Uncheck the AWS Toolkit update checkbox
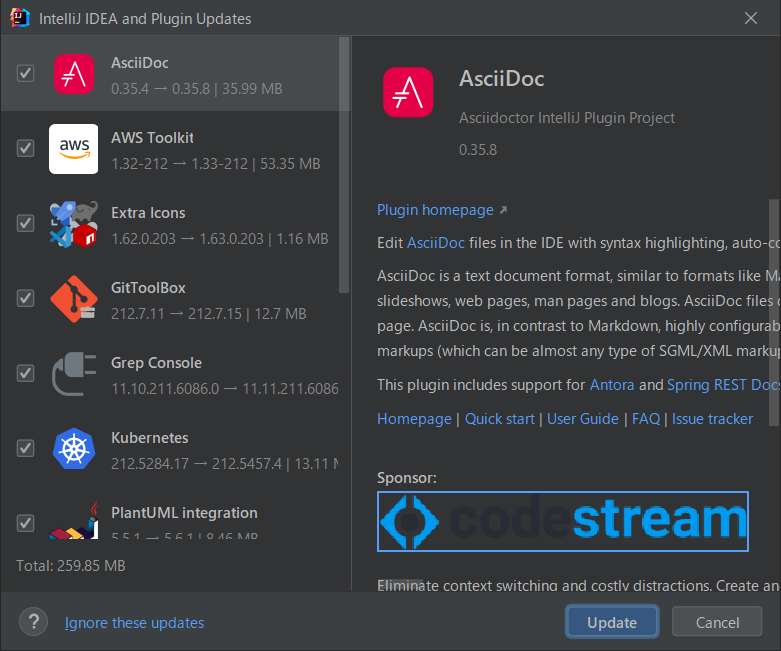Screen dimensions: 781x651 coord(25,148)
